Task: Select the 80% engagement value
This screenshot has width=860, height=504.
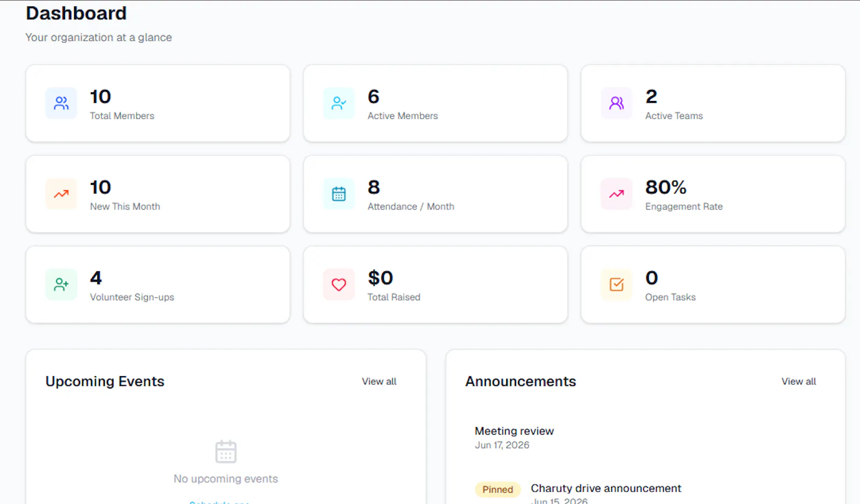Action: (x=666, y=188)
